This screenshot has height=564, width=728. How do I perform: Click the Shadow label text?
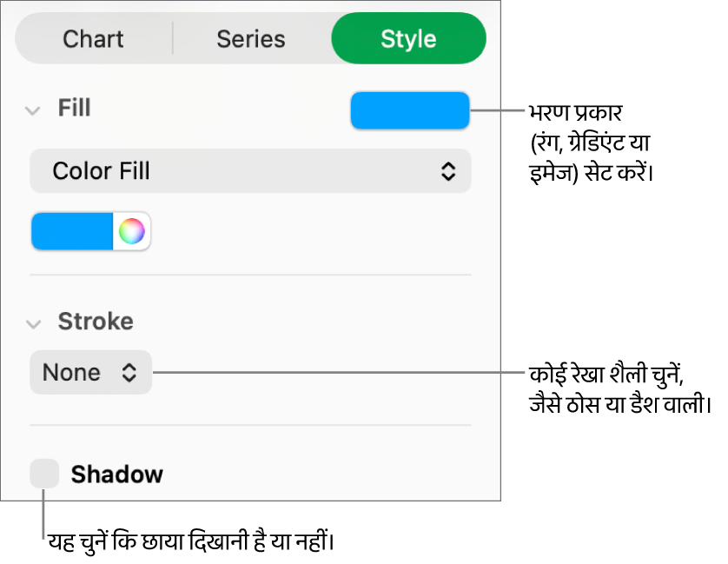[116, 474]
